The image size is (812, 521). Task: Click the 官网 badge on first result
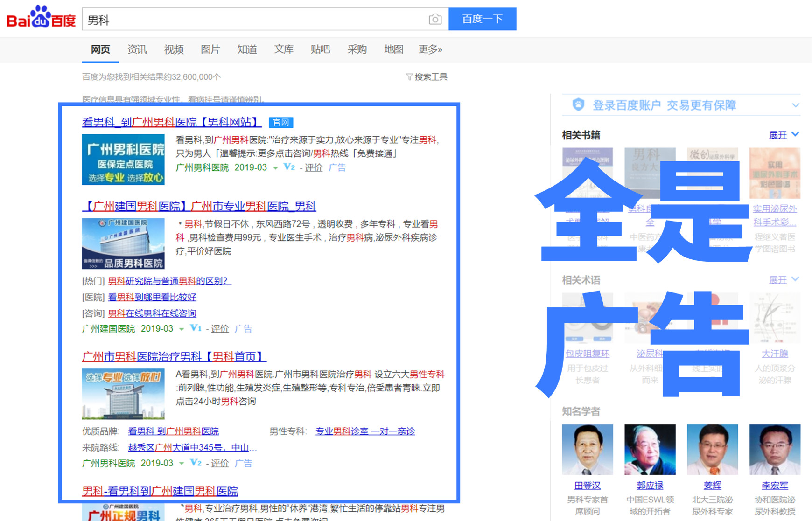pyautogui.click(x=281, y=122)
